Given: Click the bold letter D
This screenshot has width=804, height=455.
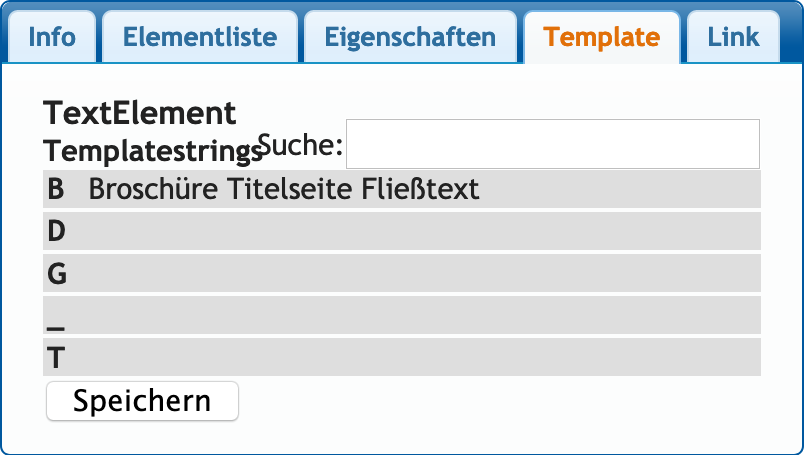Looking at the screenshot, I should click(56, 231).
